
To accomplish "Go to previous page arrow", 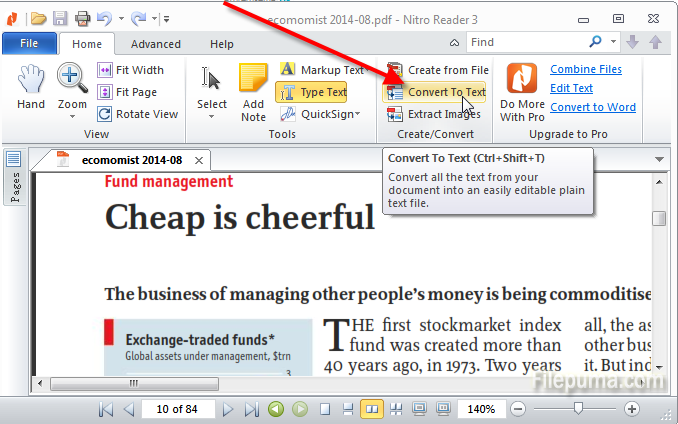I will [128, 409].
